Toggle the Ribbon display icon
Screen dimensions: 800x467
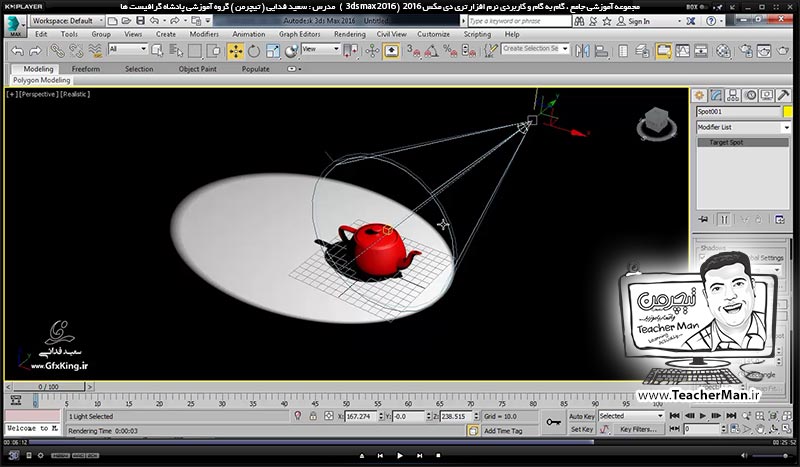click(663, 51)
